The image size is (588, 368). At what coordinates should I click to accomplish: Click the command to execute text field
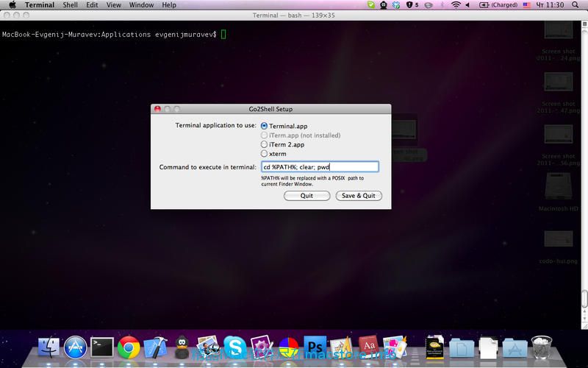pyautogui.click(x=320, y=167)
